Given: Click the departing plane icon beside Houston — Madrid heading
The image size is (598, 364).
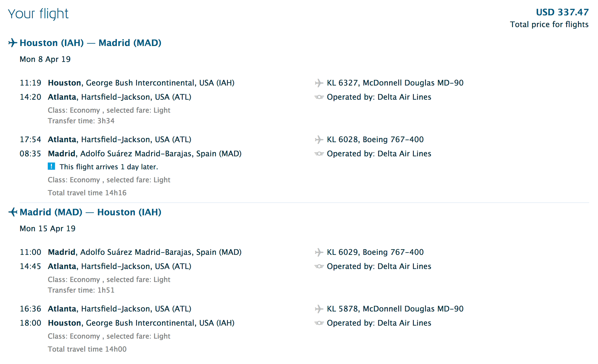Looking at the screenshot, I should click(12, 43).
